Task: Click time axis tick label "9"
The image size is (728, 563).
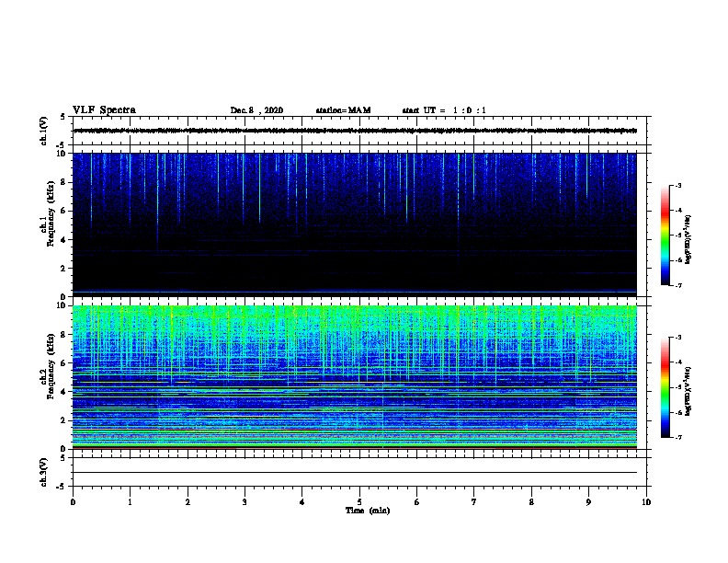Action: coord(588,502)
